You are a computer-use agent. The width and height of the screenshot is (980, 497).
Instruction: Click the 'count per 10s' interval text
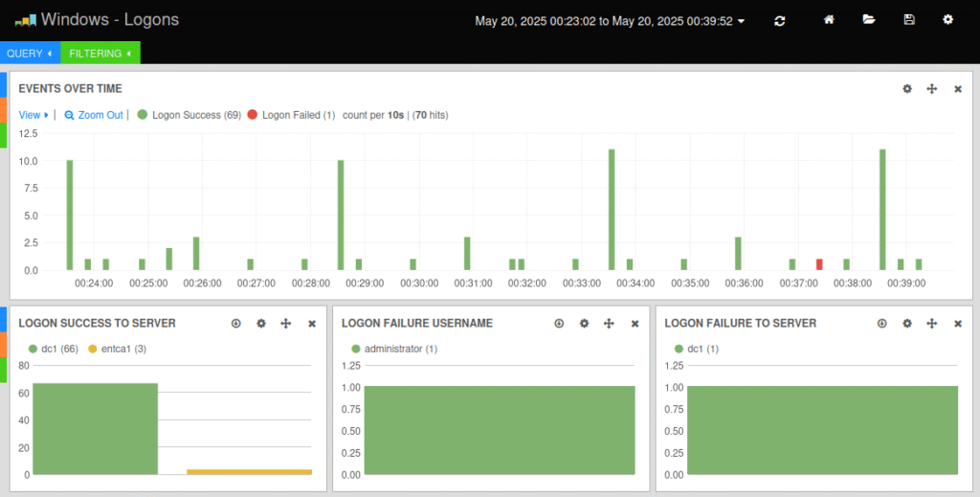pos(373,115)
